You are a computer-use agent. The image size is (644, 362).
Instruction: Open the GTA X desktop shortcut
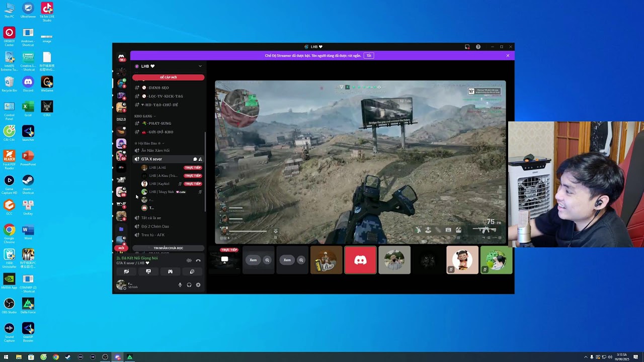47,108
